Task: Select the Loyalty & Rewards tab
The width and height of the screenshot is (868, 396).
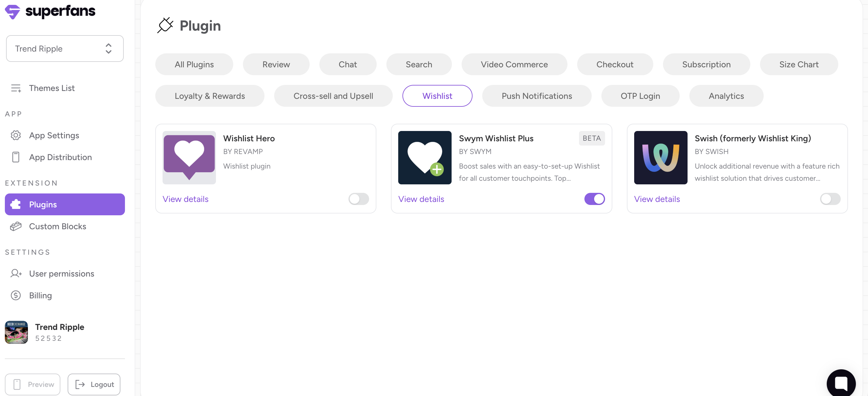Action: pyautogui.click(x=210, y=96)
